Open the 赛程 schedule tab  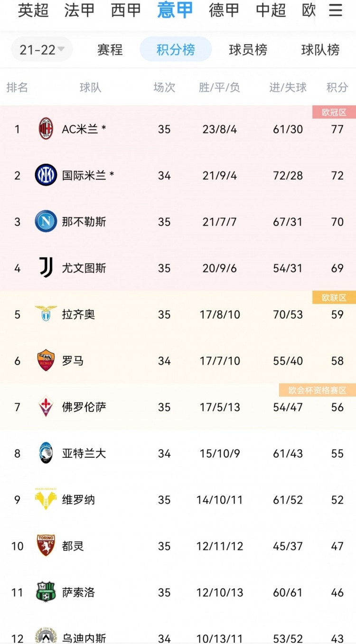(110, 49)
